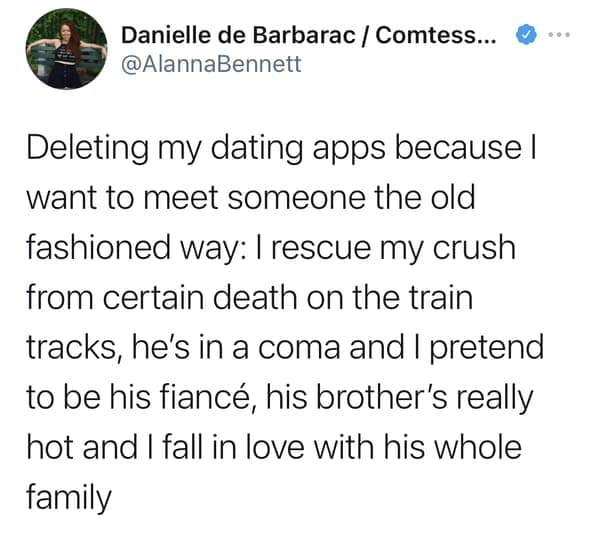
Task: Click the blue verified checkmark badge
Action: [x=526, y=35]
